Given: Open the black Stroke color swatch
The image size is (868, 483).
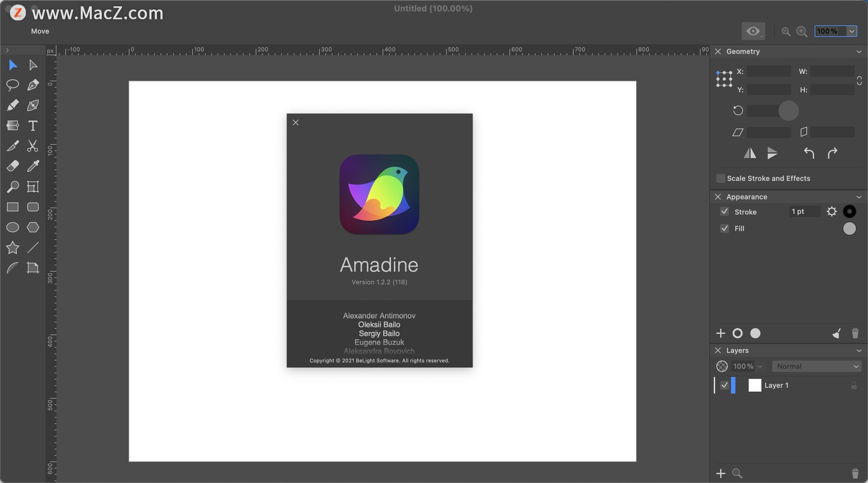Looking at the screenshot, I should (849, 211).
